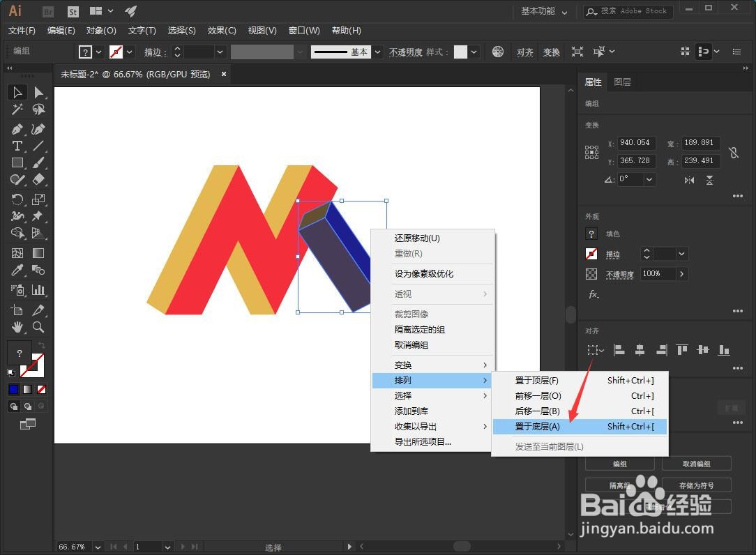Screen dimensions: 756x555
Task: Open the 基本 brush definition dropdown
Action: [378, 52]
